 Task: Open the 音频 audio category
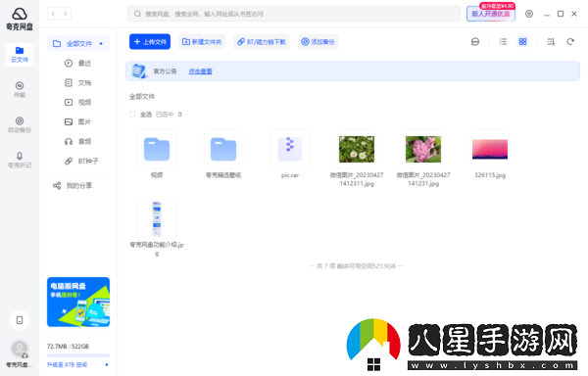pos(78,141)
